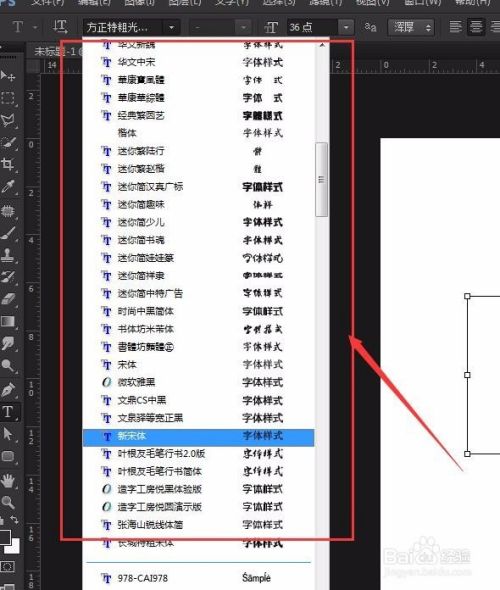Select the Dodge tool
This screenshot has height=590, width=500.
(8, 365)
